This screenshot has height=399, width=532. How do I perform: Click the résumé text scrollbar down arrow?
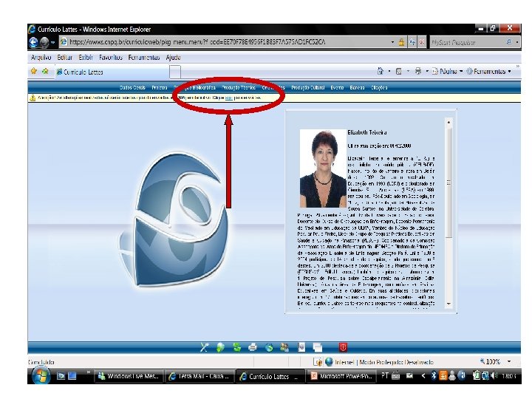pos(449,304)
